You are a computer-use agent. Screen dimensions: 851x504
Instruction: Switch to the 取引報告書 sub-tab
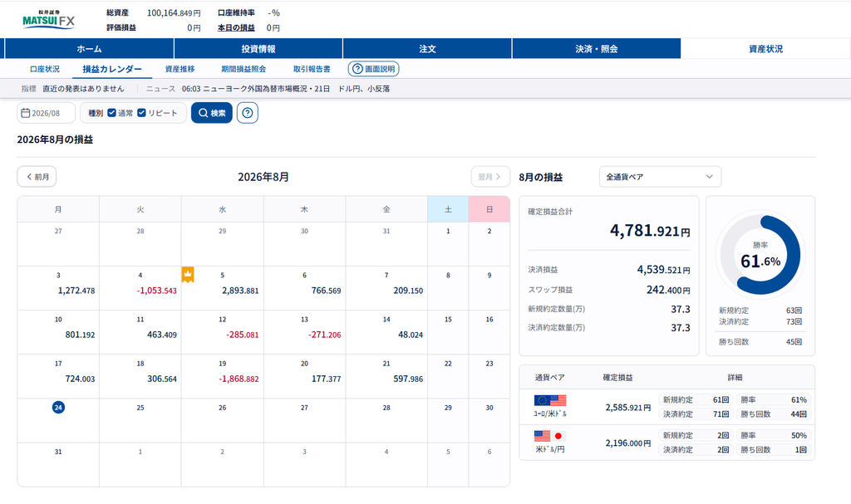312,69
